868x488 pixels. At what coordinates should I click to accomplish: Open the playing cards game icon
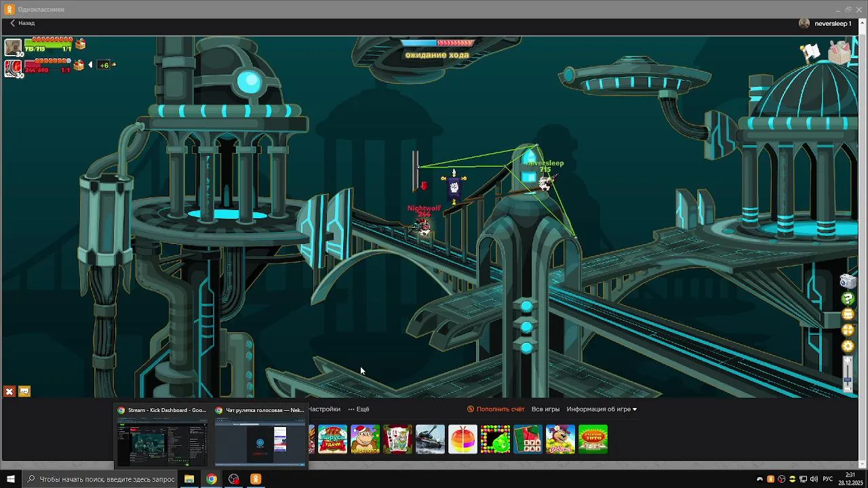click(397, 439)
